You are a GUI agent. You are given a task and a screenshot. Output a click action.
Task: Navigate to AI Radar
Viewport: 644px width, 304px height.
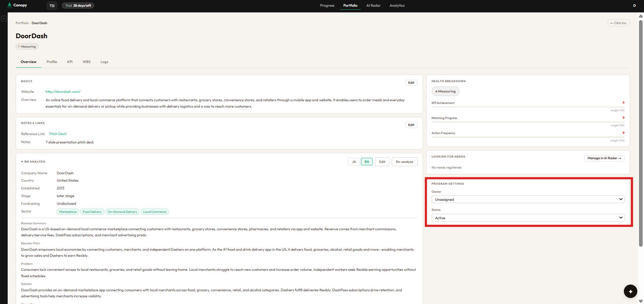pos(373,6)
